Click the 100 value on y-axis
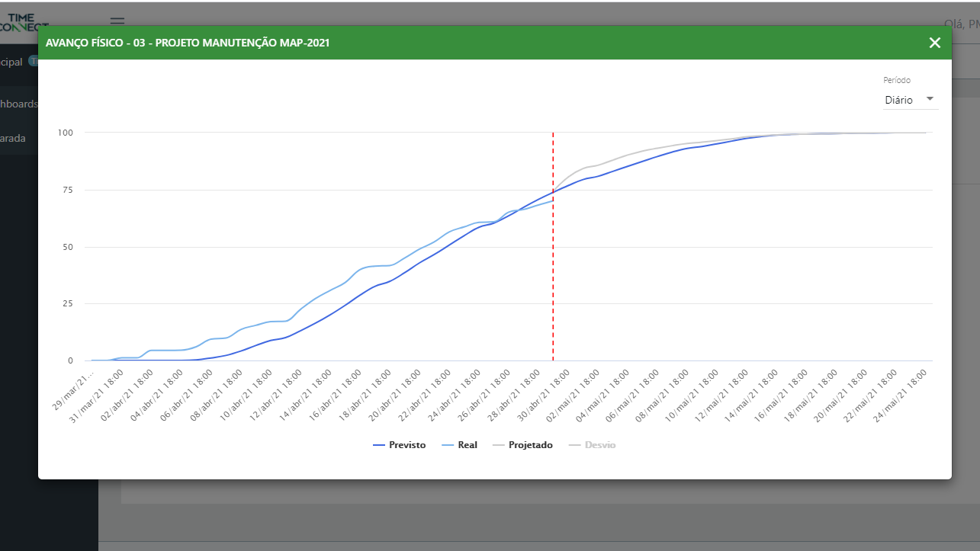 click(66, 133)
